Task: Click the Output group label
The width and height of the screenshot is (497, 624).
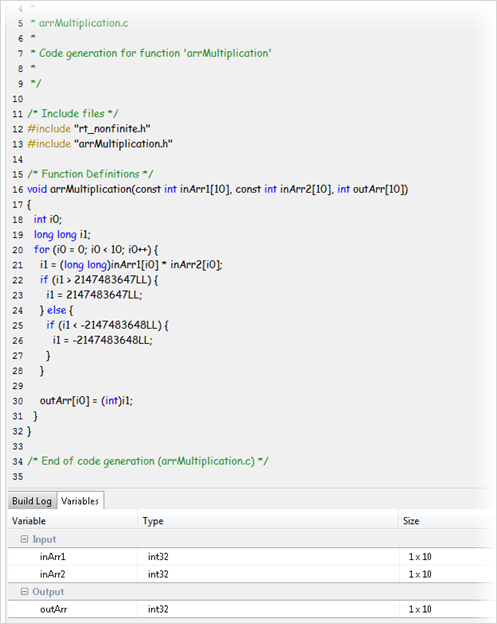Action: [48, 592]
